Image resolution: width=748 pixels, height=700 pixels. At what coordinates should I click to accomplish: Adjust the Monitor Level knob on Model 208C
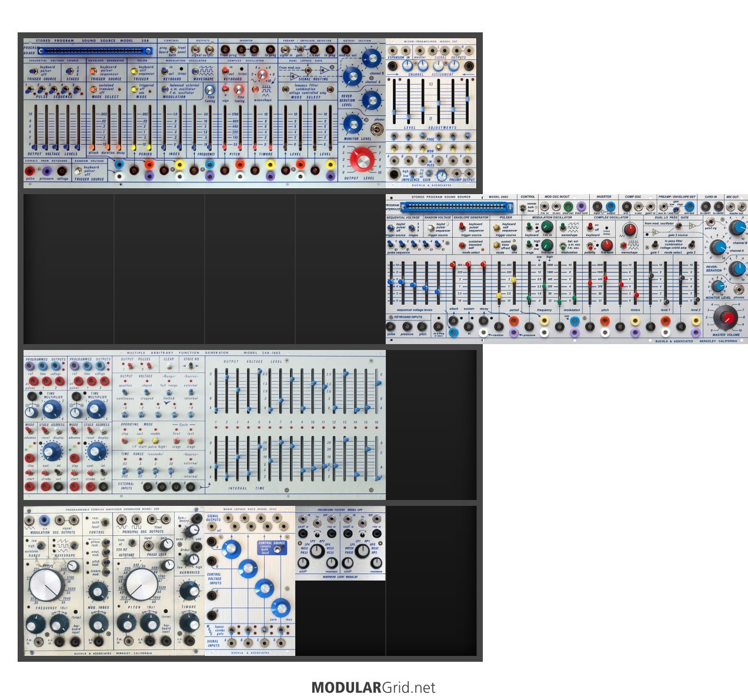(718, 286)
